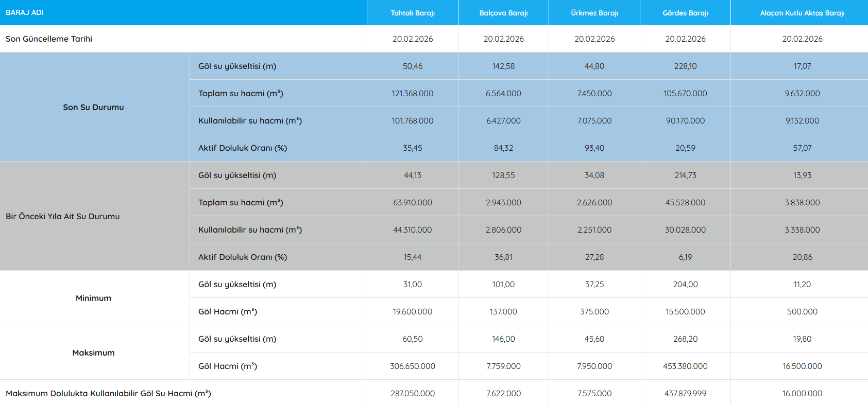The height and width of the screenshot is (405, 868).
Task: Select the Ürkmez active fill rate 93,40
Action: click(x=594, y=148)
